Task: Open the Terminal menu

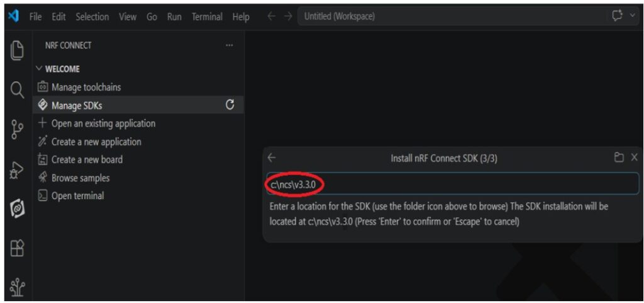Action: tap(206, 17)
